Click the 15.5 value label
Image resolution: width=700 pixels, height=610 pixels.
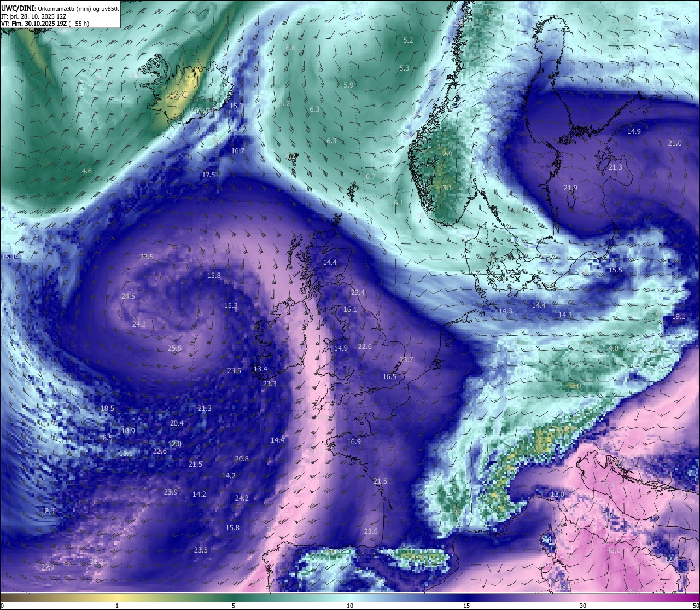(615, 270)
